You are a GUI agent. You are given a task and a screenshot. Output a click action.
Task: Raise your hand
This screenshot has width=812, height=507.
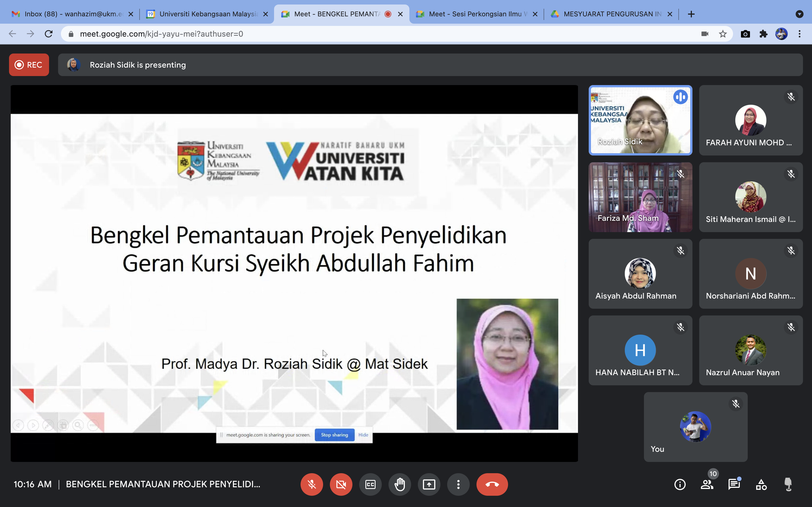(400, 484)
